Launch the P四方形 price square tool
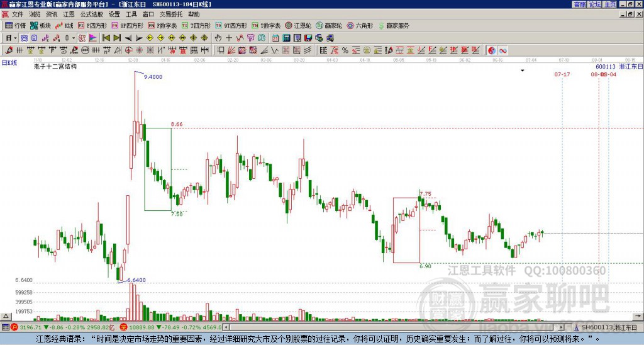Viewport: 644px width, 345px height. (x=92, y=26)
